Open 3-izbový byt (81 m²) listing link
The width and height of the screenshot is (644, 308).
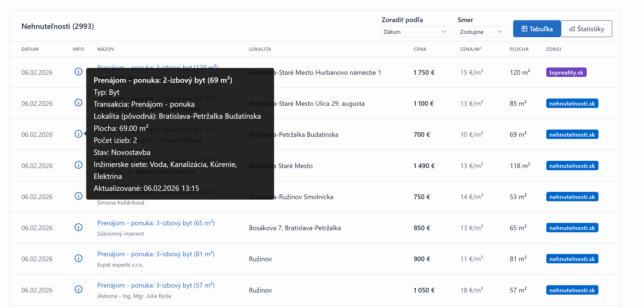(x=156, y=254)
